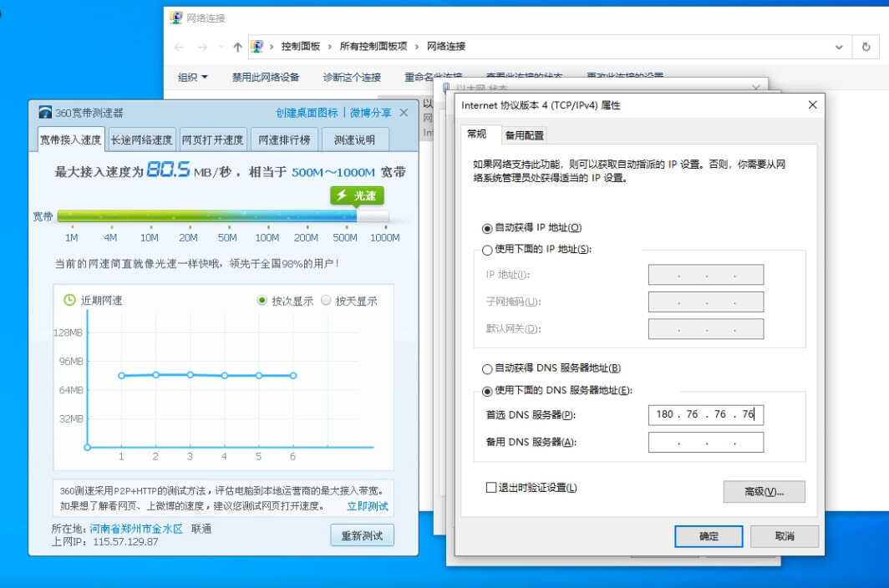Select 按天显示 radio option

pyautogui.click(x=327, y=301)
